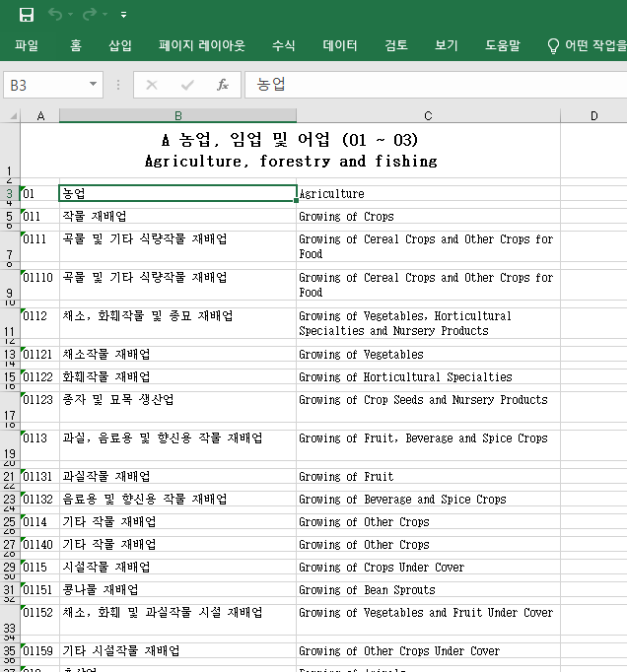Screen dimensions: 627x672
Task: Click the title cell 'Agriculture, forestry and fishing'
Action: coord(291,151)
